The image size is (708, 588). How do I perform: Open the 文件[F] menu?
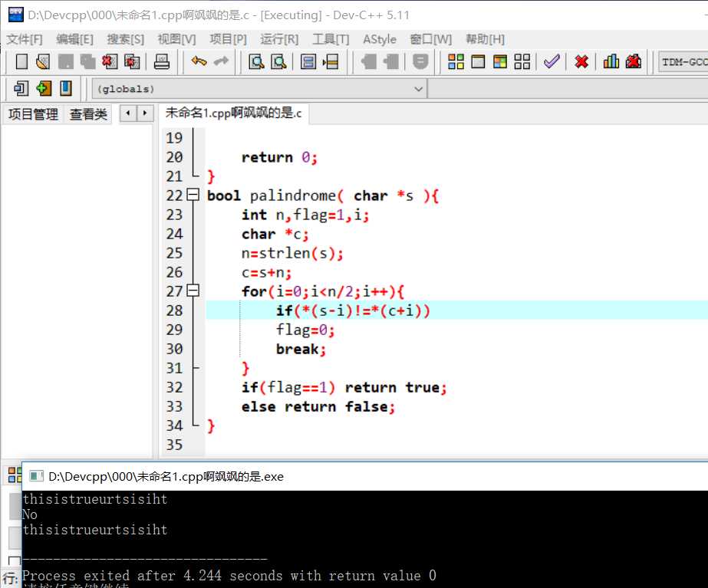pos(25,39)
